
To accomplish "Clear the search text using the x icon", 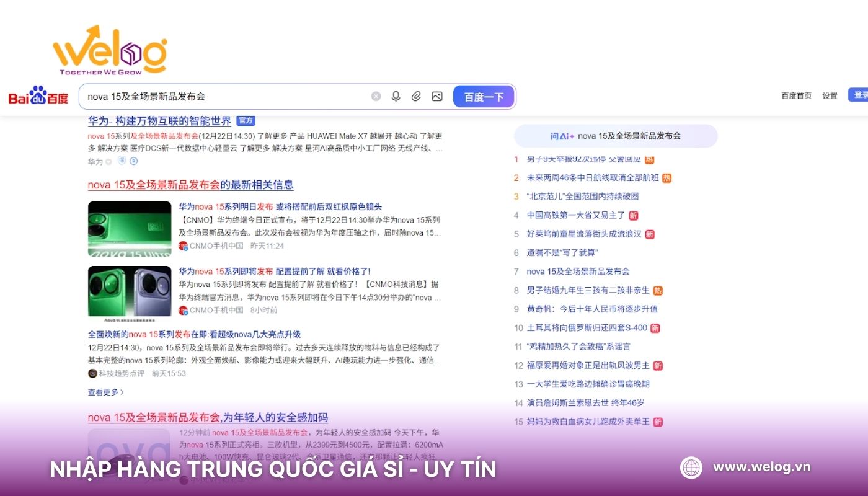I will click(375, 96).
